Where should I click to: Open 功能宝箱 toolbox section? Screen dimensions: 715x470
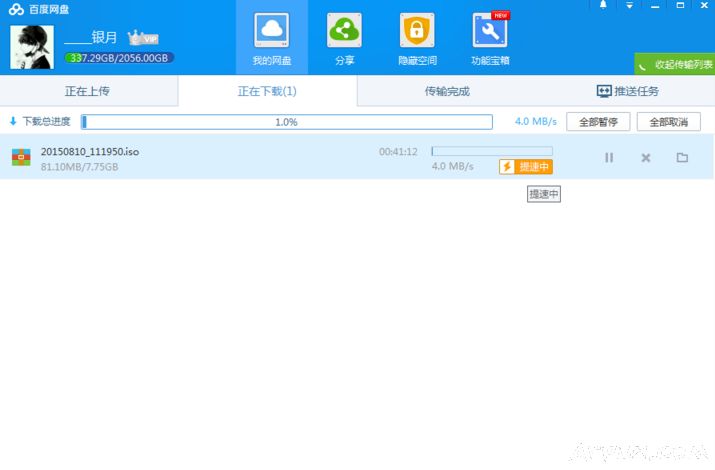pos(490,39)
